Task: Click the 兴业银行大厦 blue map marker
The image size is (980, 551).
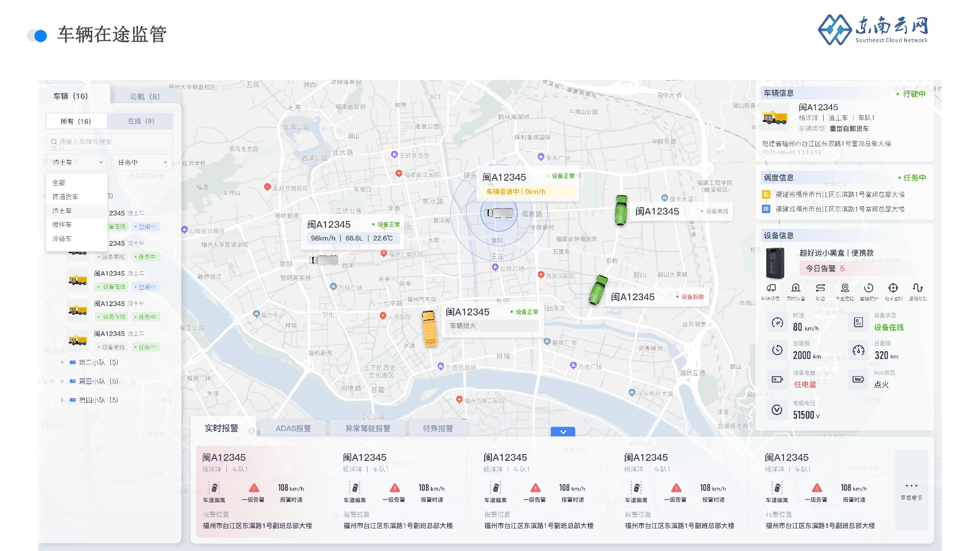Action: tap(632, 393)
